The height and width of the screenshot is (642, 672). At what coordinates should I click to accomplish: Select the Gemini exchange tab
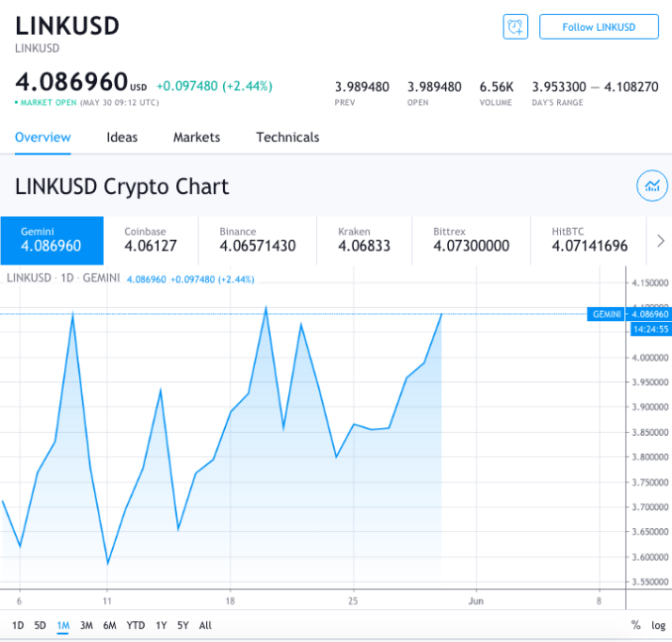(x=52, y=240)
